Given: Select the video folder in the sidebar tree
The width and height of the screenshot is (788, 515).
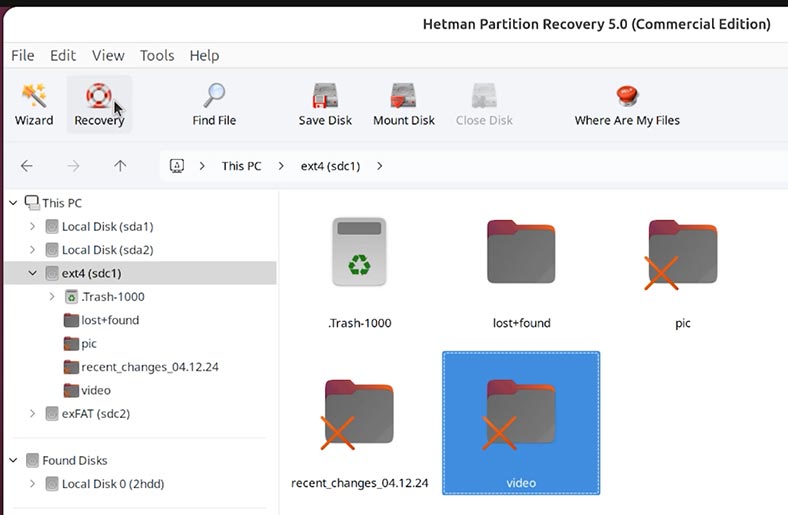Looking at the screenshot, I should click(x=95, y=390).
